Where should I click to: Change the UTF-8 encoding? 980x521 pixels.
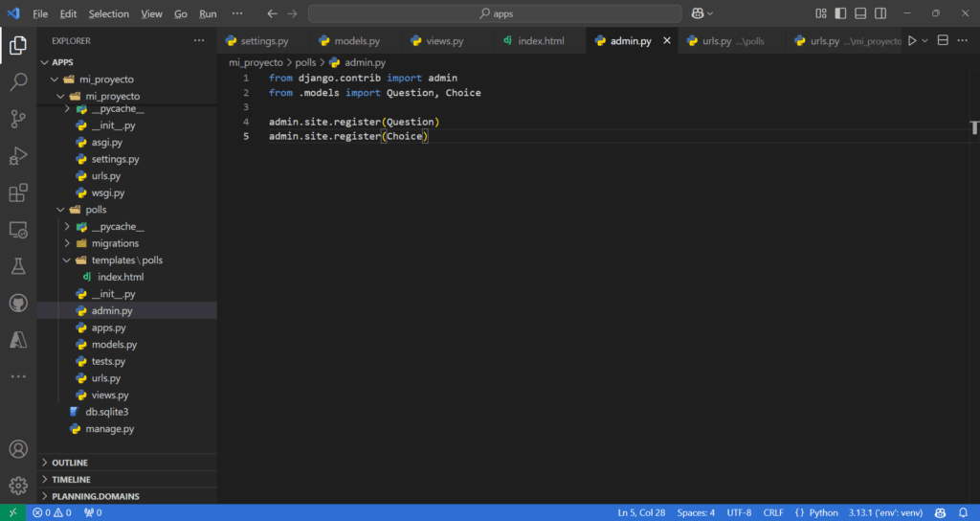point(739,513)
